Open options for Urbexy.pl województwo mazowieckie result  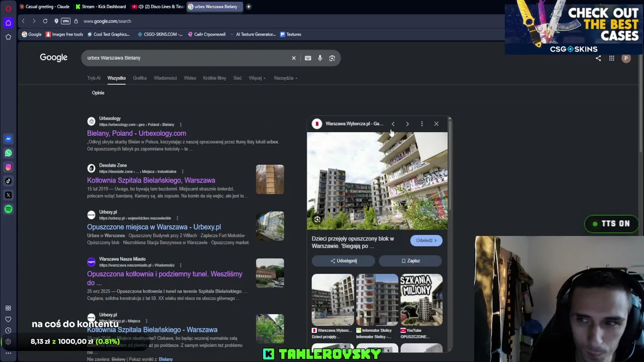(177, 218)
